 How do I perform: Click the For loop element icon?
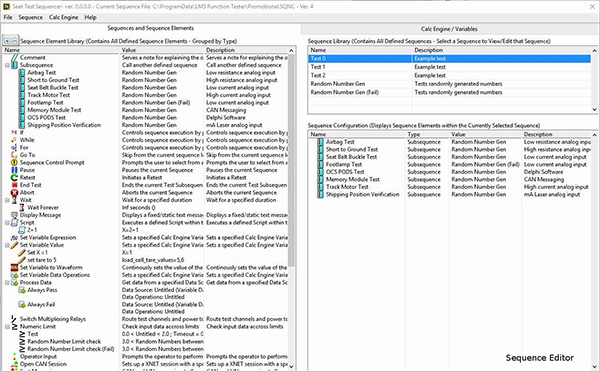coord(14,148)
